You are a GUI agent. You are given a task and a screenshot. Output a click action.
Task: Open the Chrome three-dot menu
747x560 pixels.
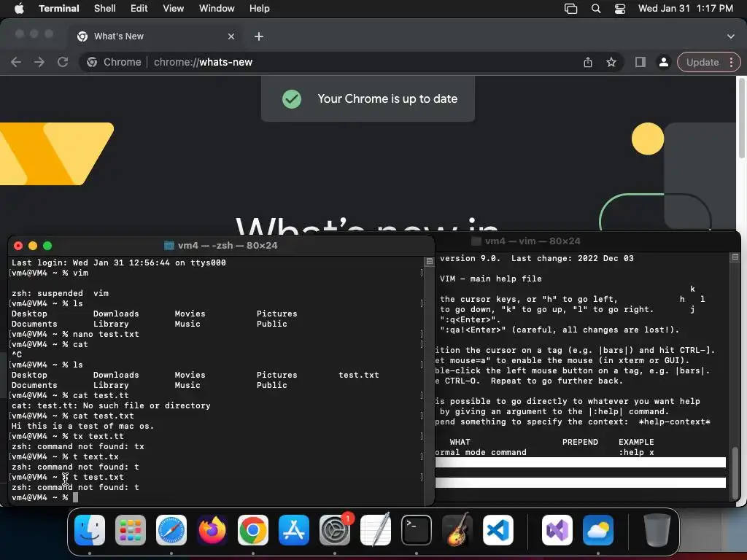[731, 63]
